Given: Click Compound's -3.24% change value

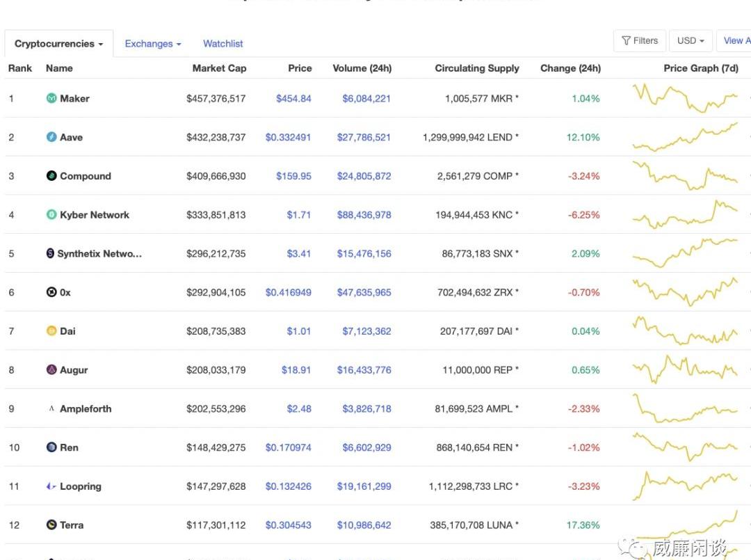Looking at the screenshot, I should tap(584, 176).
